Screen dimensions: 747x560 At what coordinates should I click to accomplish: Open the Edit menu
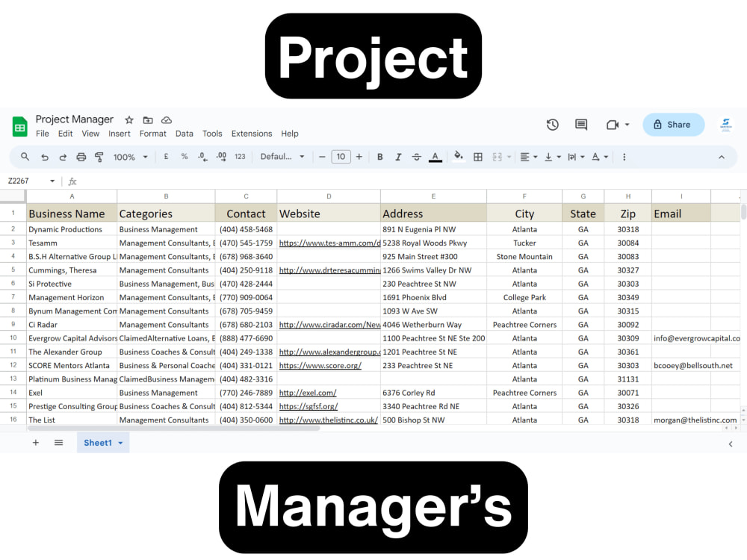[65, 134]
